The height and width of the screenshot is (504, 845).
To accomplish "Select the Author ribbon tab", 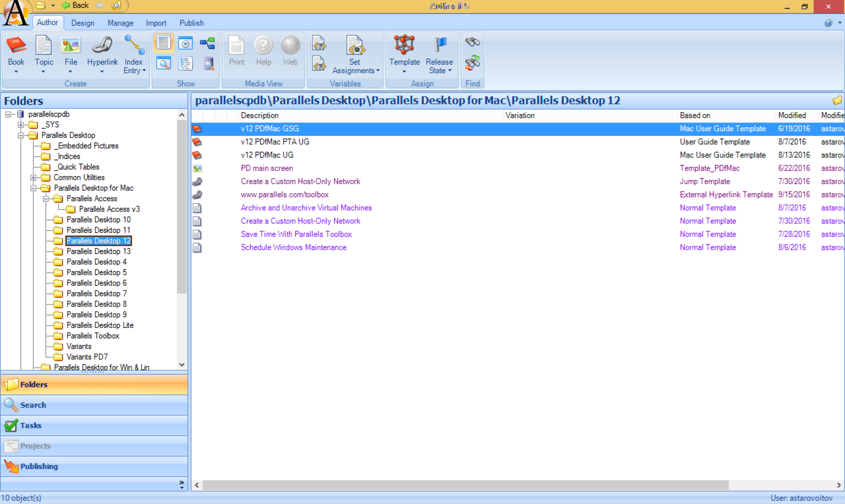I will click(48, 22).
